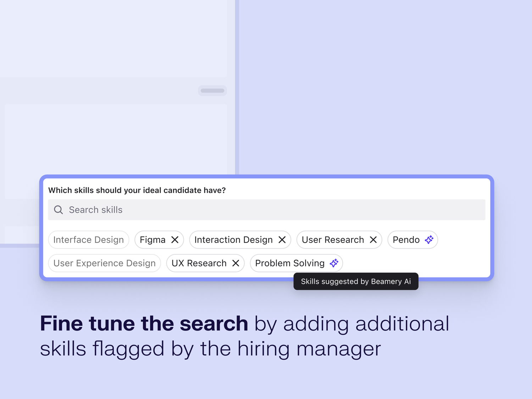This screenshot has height=399, width=532.
Task: Remove Interaction Design via its X icon
Action: point(282,240)
